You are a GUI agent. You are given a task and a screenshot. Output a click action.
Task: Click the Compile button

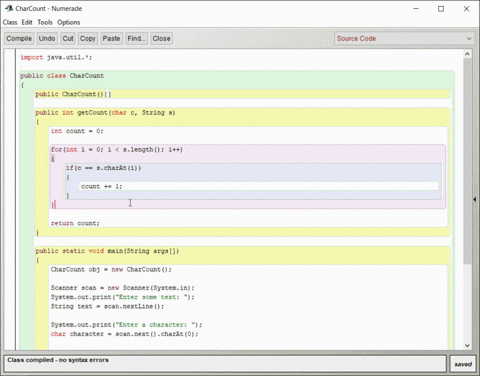19,39
